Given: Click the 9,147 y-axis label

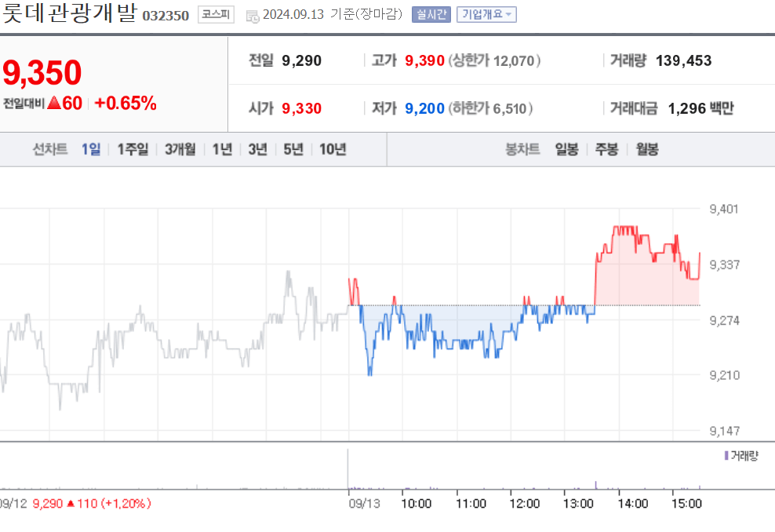Looking at the screenshot, I should point(724,431).
